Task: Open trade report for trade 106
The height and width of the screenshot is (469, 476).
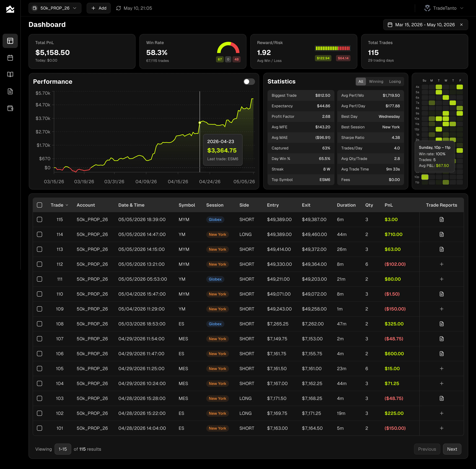Action: (x=442, y=353)
